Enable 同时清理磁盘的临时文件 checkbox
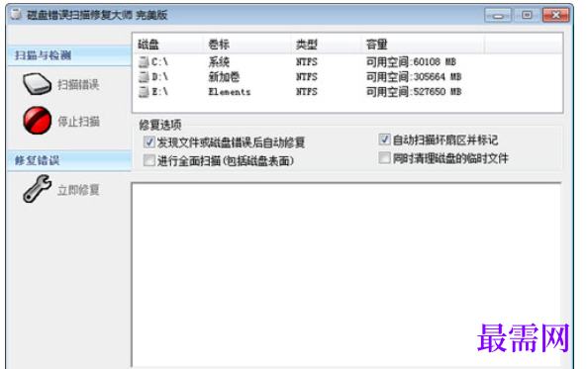The image size is (588, 369). pos(384,157)
